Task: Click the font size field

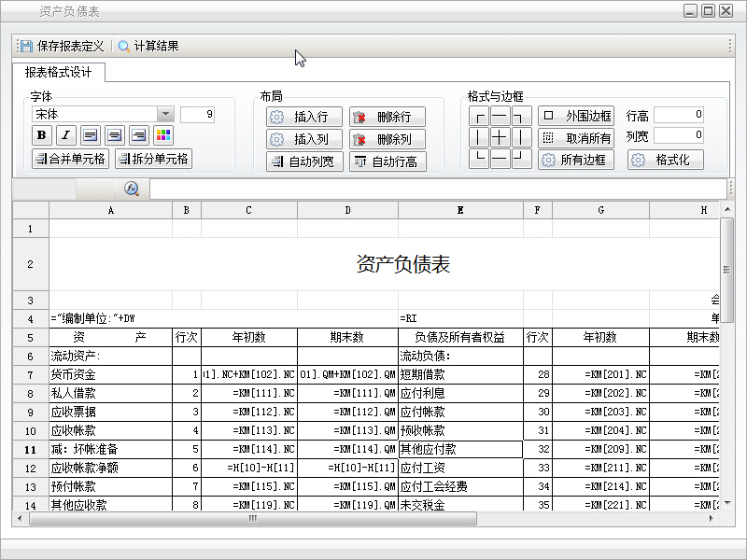Action: point(197,114)
